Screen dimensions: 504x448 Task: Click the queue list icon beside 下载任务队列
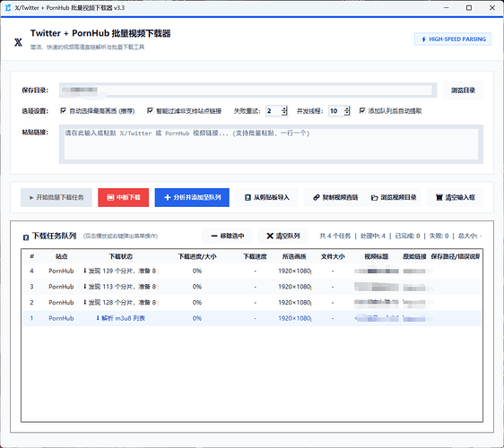pos(26,237)
